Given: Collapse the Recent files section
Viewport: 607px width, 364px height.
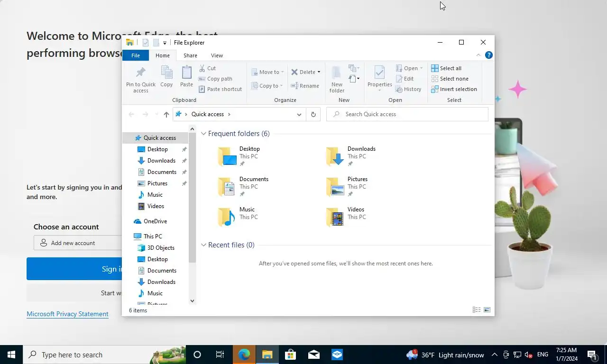Looking at the screenshot, I should [x=203, y=245].
